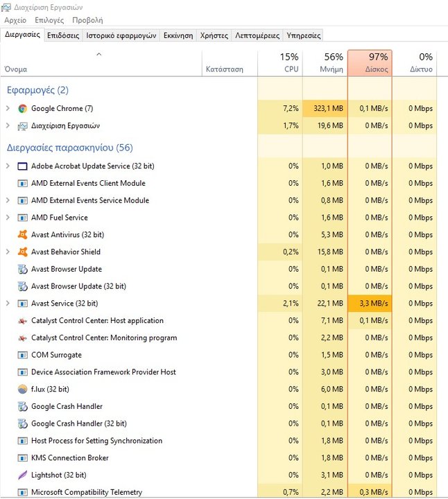Screen dimensions: 448x499
Task: Click the f.lux (32 bit) icon
Action: point(22,389)
